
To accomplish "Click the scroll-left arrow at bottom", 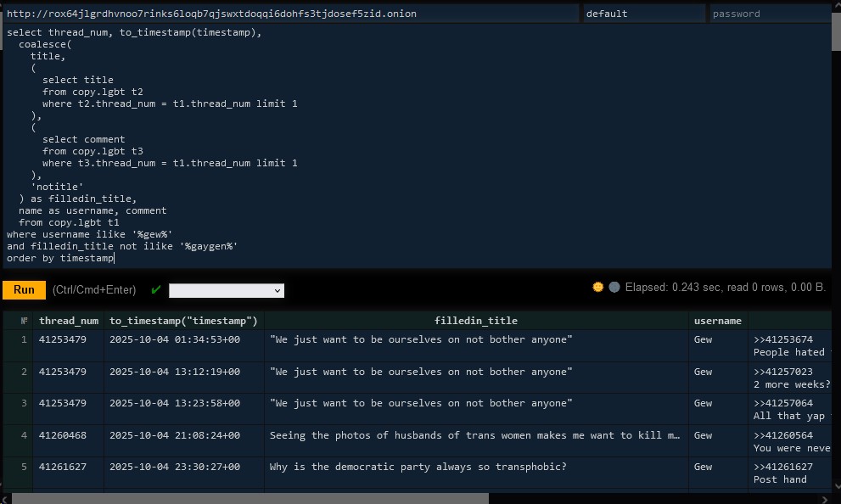I will pos(4,499).
